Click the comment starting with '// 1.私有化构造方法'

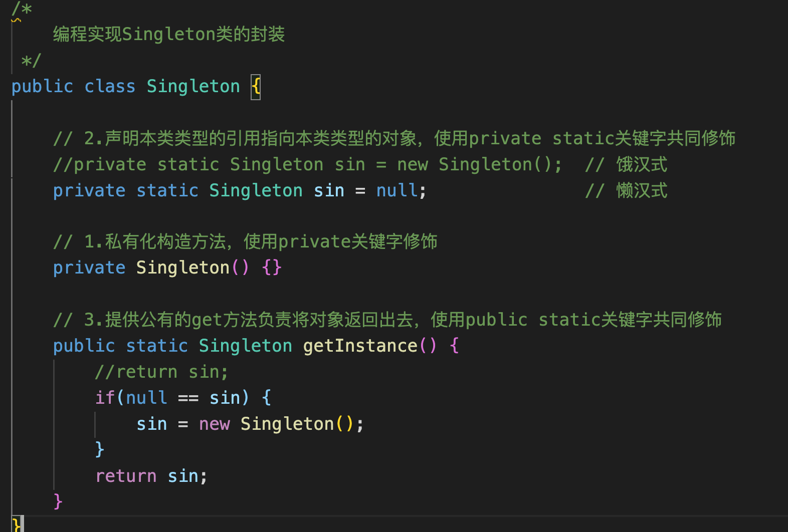pos(245,242)
